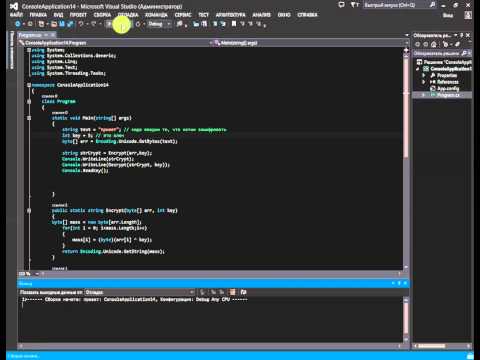Screen dimensions: 480x360
Task: Click the Solution Explorer window position dropdown arrow
Action: click(x=456, y=35)
